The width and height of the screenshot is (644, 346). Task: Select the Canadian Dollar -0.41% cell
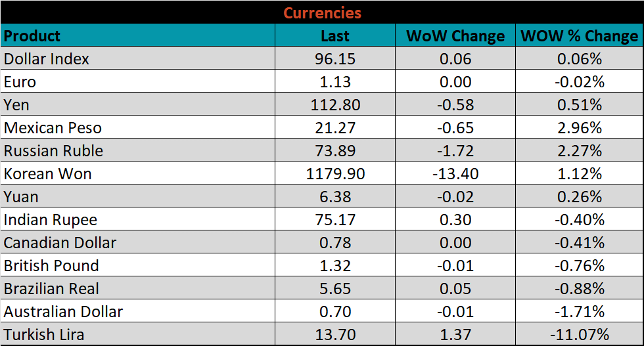coord(579,243)
